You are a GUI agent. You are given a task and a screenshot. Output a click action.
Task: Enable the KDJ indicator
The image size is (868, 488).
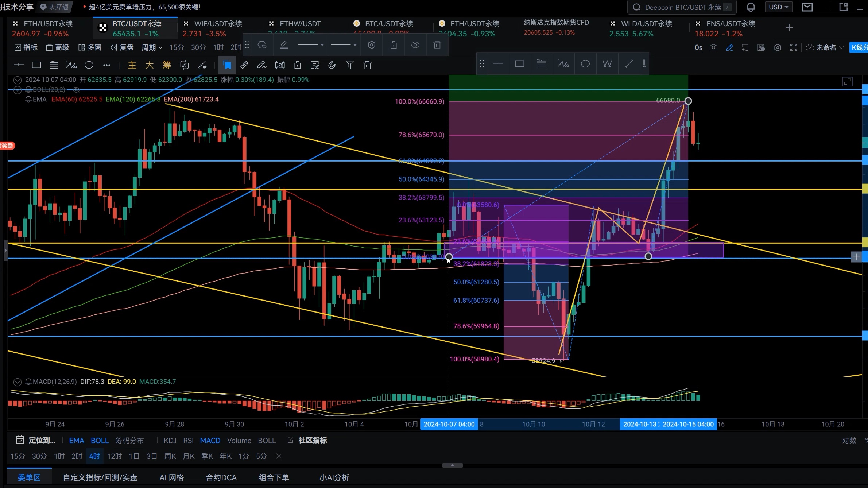pos(170,440)
